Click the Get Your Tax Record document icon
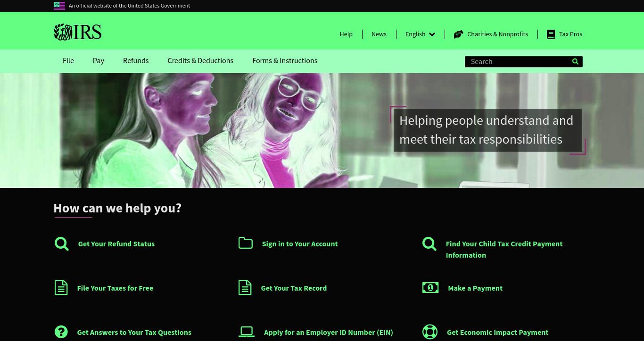 [245, 288]
